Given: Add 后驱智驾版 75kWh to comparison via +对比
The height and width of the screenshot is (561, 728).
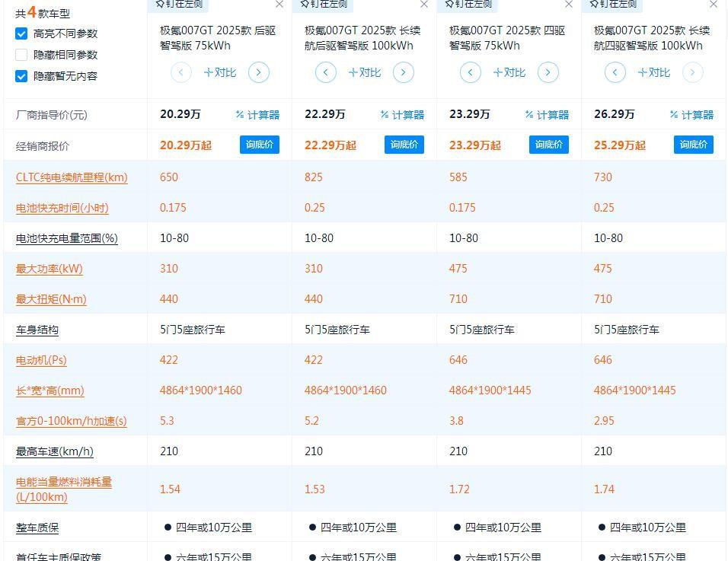Looking at the screenshot, I should click(220, 72).
